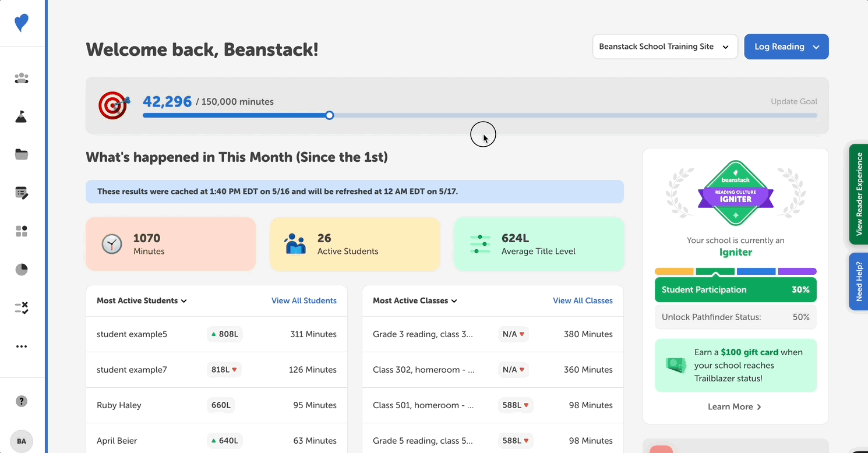This screenshot has height=453, width=868.
Task: Click the reading log notes icon
Action: (22, 193)
